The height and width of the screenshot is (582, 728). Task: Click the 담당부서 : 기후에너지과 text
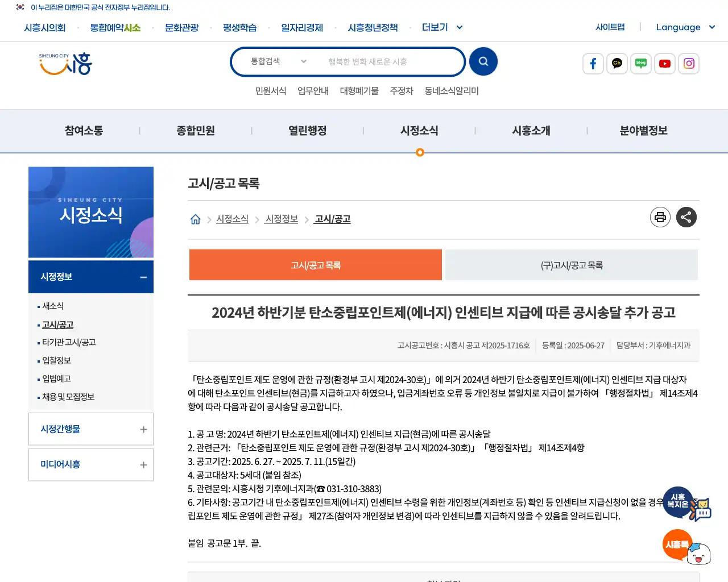pos(653,346)
